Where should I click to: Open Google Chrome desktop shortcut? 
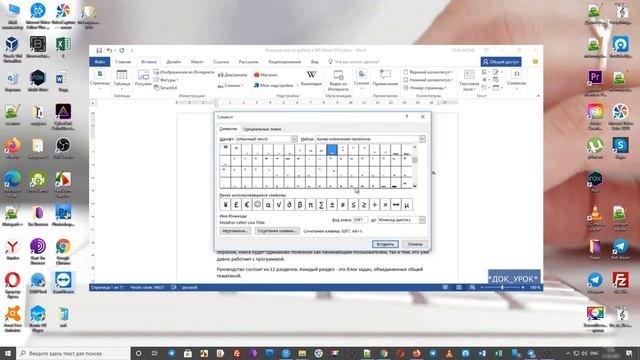click(63, 250)
